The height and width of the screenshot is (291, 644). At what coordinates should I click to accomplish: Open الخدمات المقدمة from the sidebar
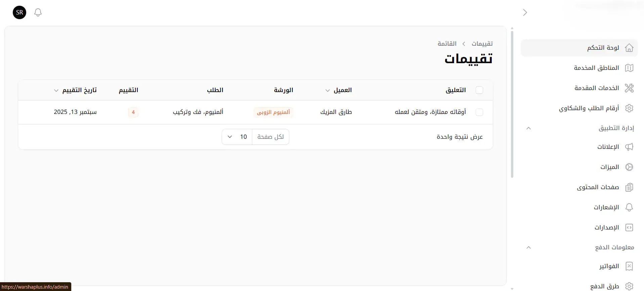tap(579, 88)
